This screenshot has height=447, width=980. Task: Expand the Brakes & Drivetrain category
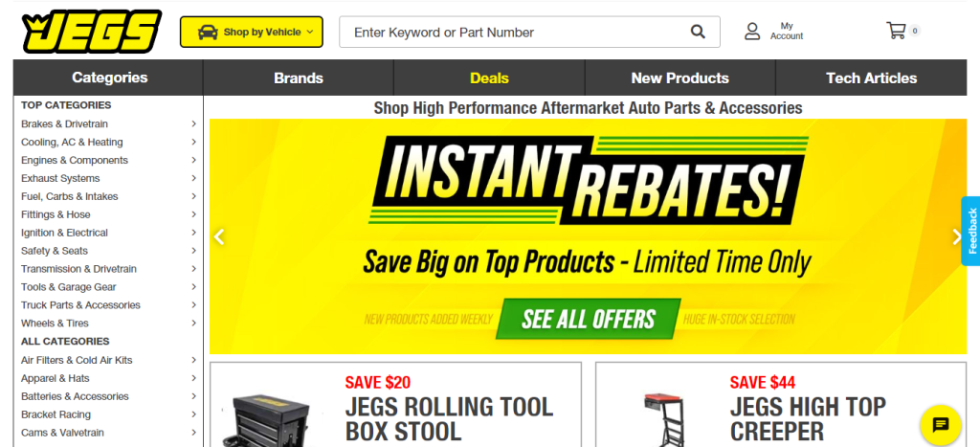[x=109, y=123]
